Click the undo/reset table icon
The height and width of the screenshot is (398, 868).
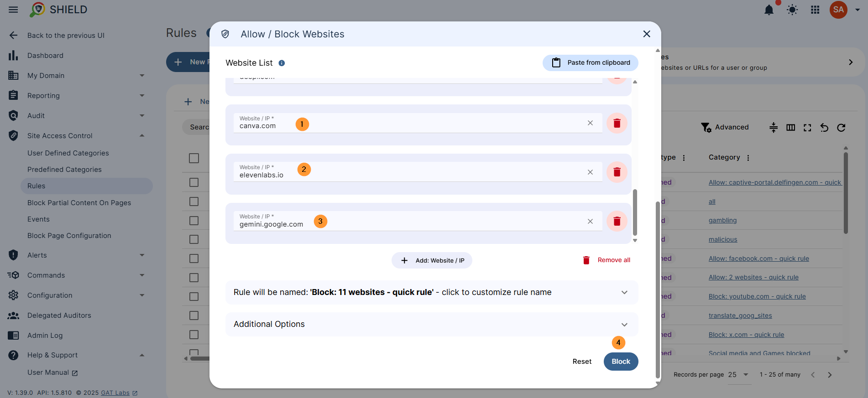pyautogui.click(x=824, y=128)
